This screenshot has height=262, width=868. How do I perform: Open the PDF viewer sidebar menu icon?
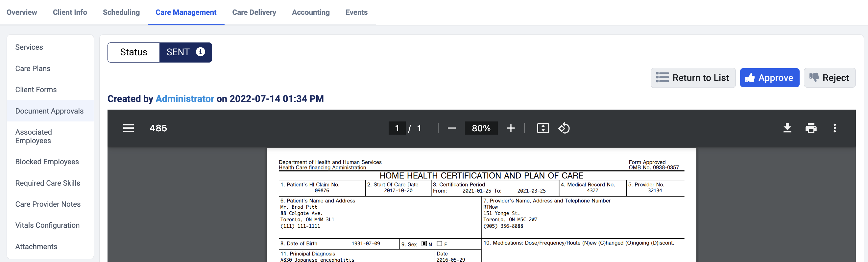point(128,128)
